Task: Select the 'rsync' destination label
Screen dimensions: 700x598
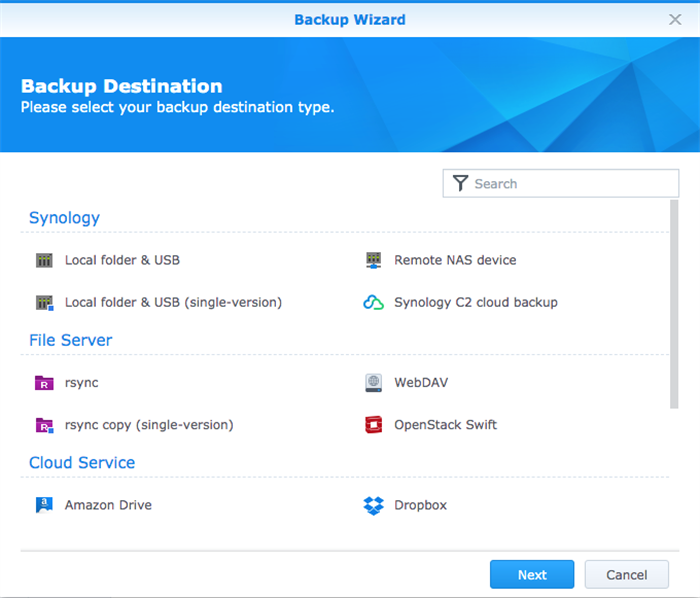Action: 82,383
